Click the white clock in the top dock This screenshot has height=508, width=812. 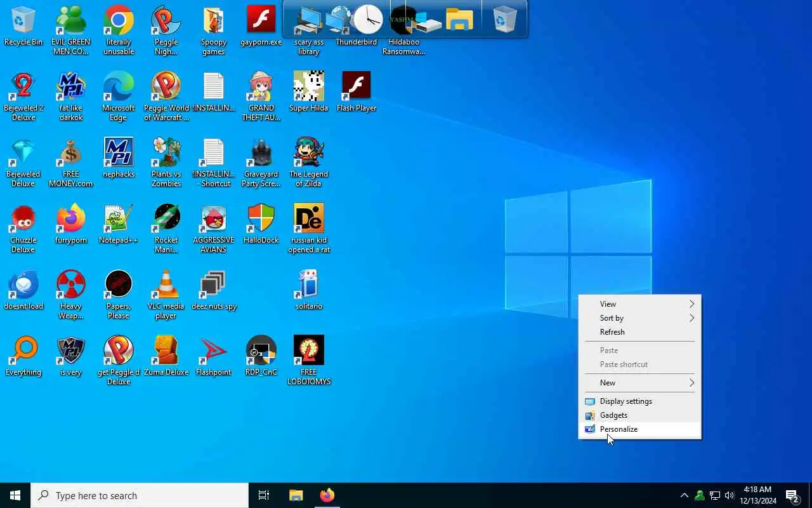point(368,19)
